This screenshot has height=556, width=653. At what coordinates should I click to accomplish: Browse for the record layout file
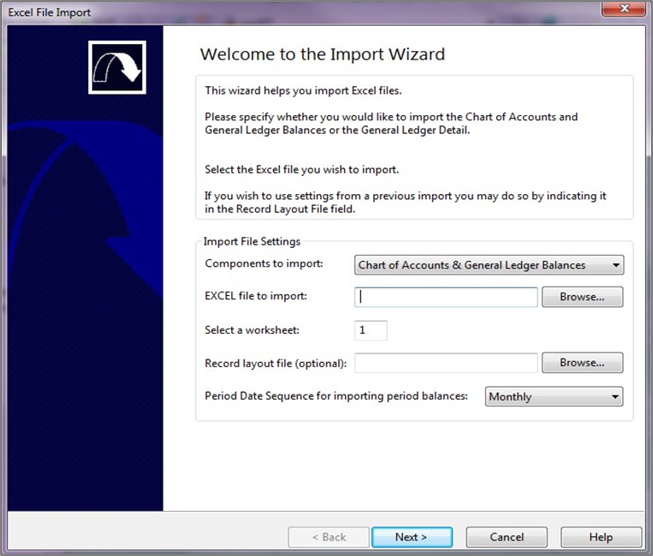coord(582,363)
